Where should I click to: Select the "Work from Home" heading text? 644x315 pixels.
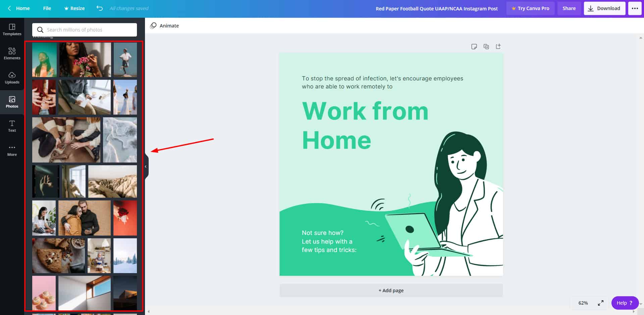(x=365, y=125)
